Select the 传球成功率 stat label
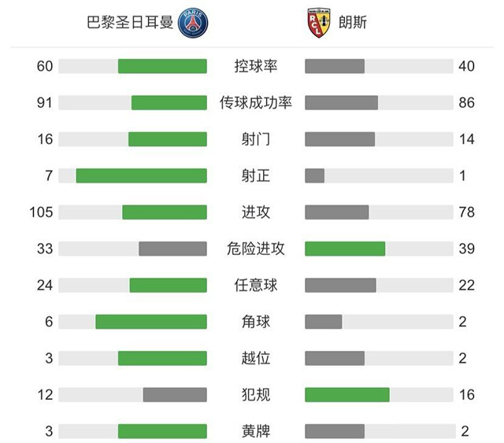Screen dimensions: 504x443 (256, 103)
